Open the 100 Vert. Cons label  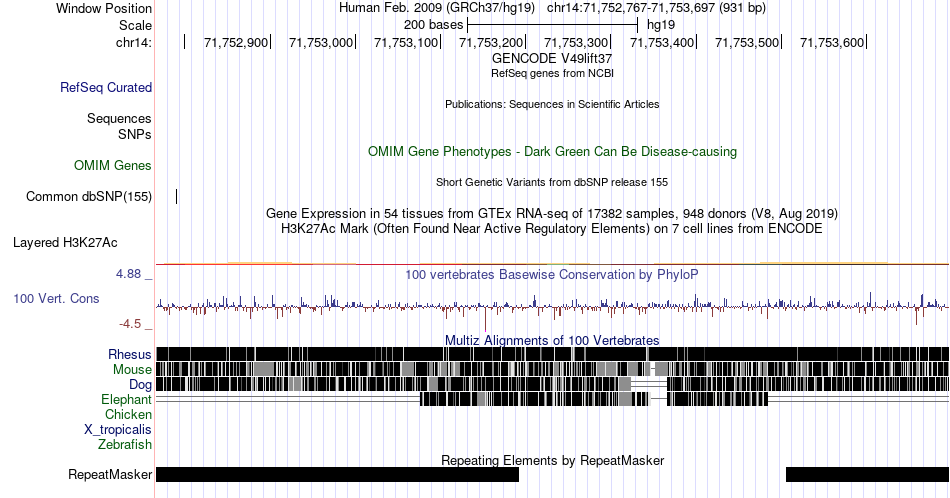tap(56, 298)
